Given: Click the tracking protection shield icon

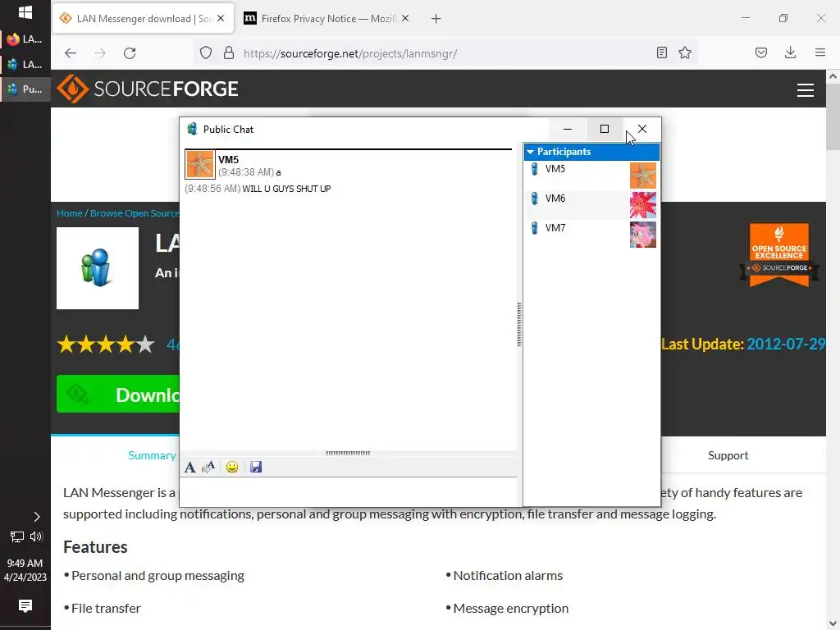Looking at the screenshot, I should (206, 53).
